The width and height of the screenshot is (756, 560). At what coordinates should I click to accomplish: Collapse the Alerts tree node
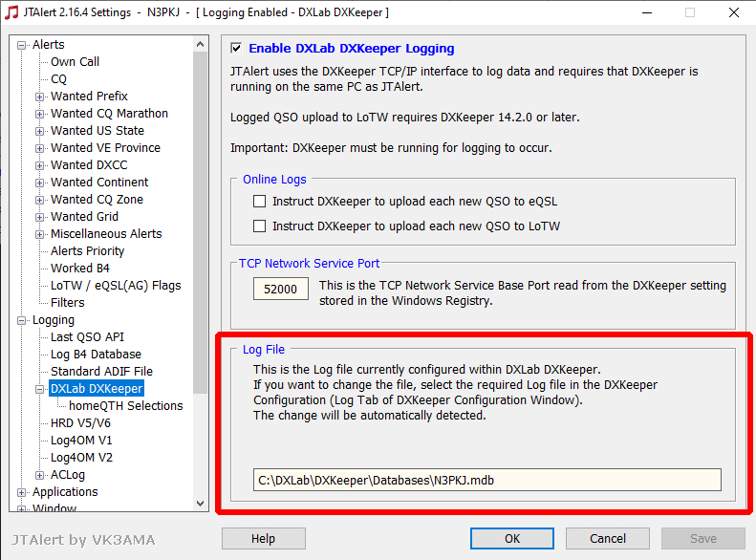click(x=21, y=45)
